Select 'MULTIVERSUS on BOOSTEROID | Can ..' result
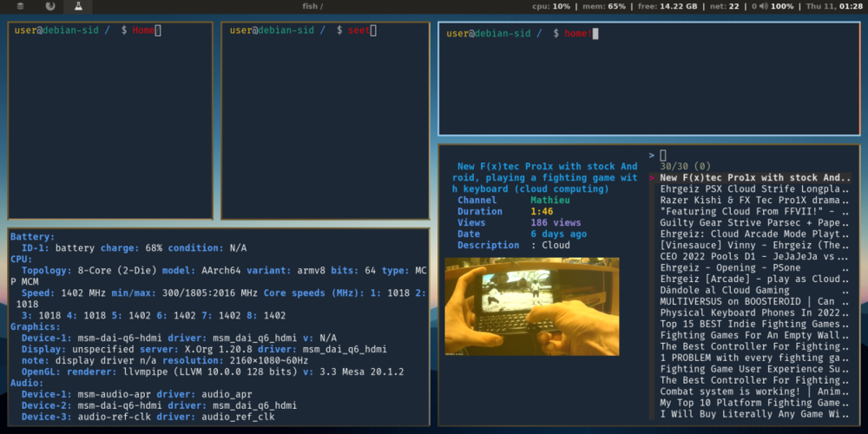This screenshot has height=434, width=868. 754,301
